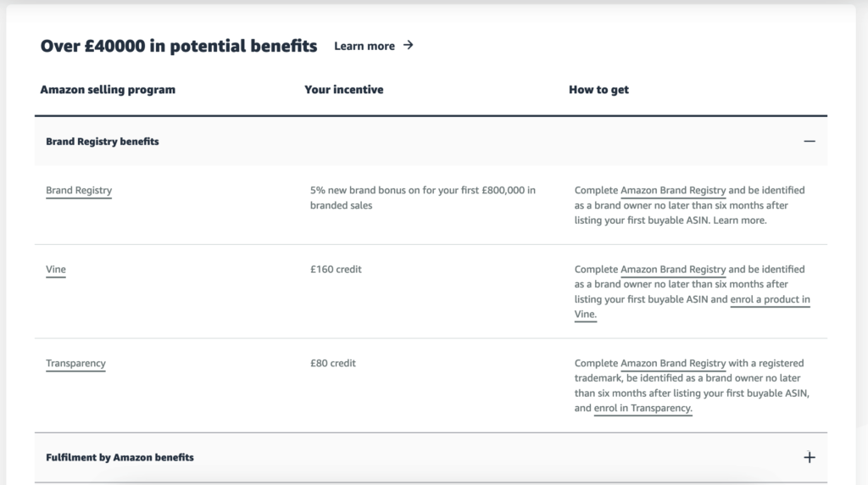The width and height of the screenshot is (868, 485).
Task: Collapse Brand Registry benefits with minus icon
Action: pyautogui.click(x=809, y=142)
